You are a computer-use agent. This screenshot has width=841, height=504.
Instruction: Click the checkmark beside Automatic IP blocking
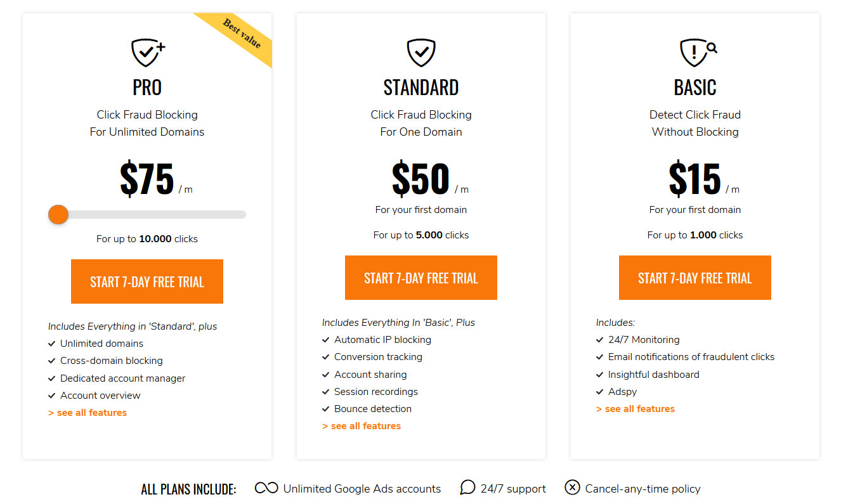326,340
